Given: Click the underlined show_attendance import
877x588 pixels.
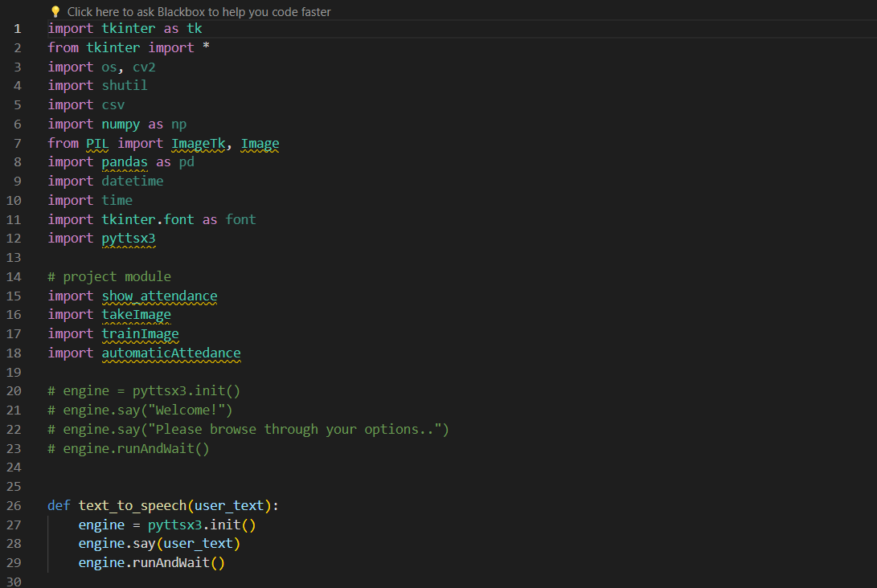Looking at the screenshot, I should (159, 296).
